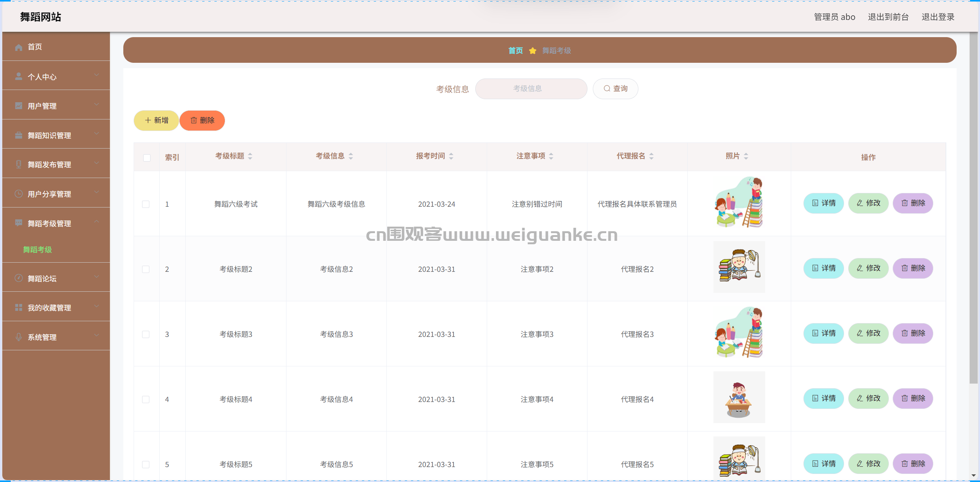Click the 舞蹈网站 site title
This screenshot has height=482, width=980.
click(x=41, y=17)
